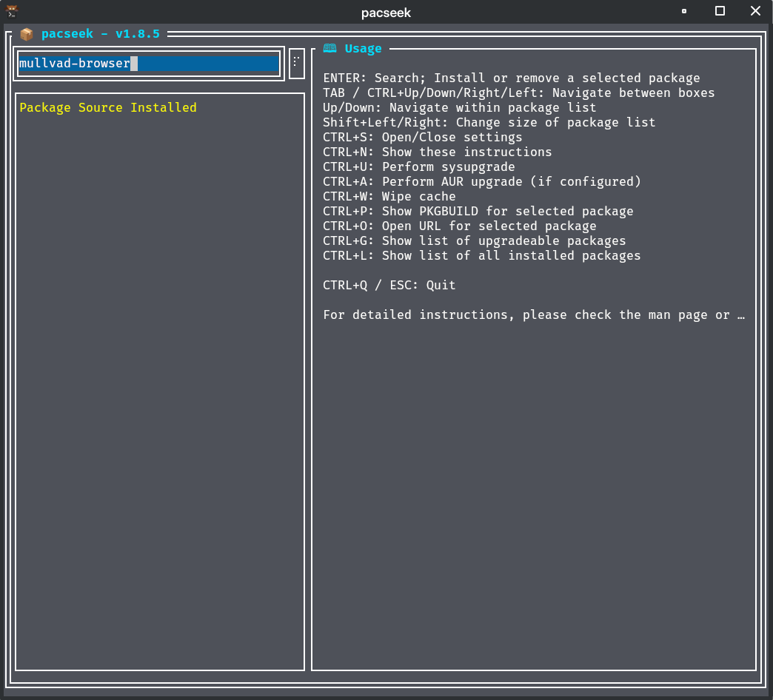Click the mullvad-browser search input field
Screen dimensions: 773x700
[149, 64]
